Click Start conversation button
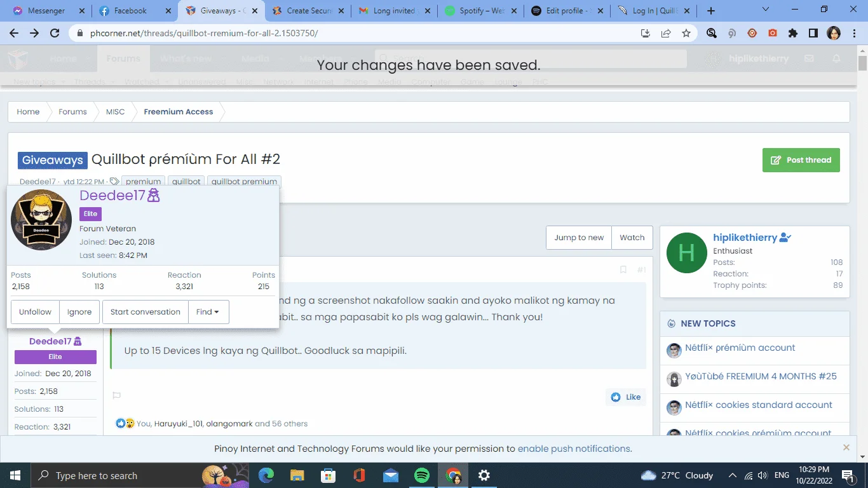This screenshot has width=868, height=488. tap(146, 312)
